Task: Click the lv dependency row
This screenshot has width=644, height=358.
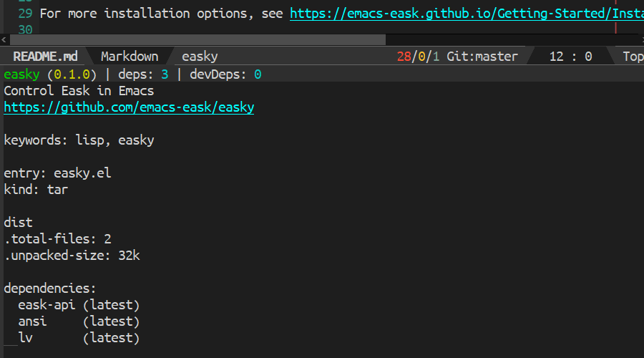Action: (79, 338)
